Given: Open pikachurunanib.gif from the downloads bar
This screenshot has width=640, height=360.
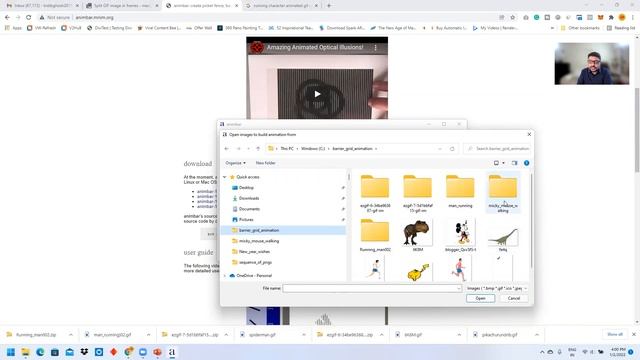Looking at the screenshot, I should click(499, 335).
